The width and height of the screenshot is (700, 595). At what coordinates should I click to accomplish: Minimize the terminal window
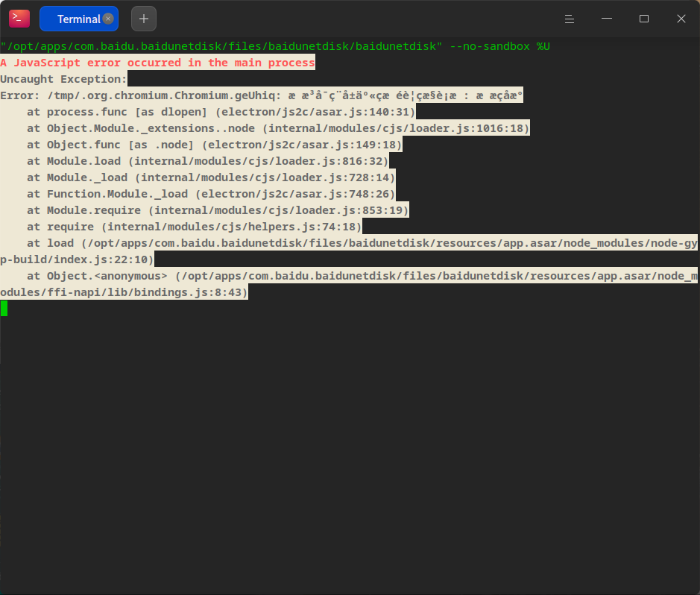pyautogui.click(x=607, y=19)
